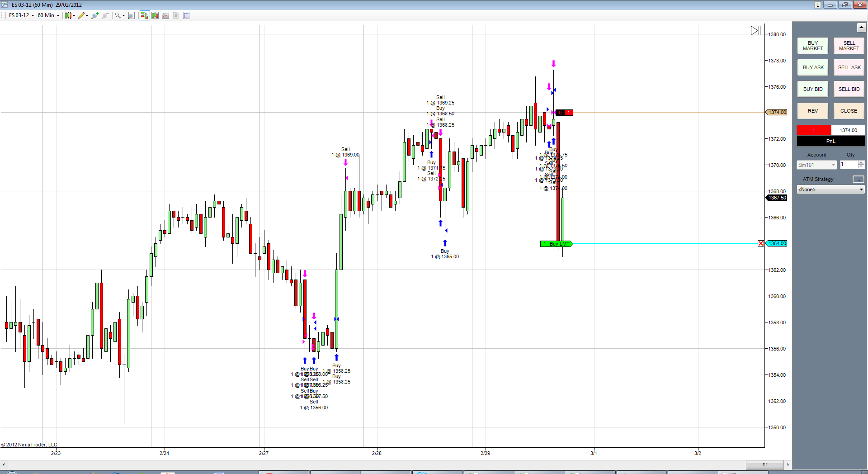Click the BUY MARKET button
Viewport: 868px width, 474px height.
pyautogui.click(x=813, y=46)
